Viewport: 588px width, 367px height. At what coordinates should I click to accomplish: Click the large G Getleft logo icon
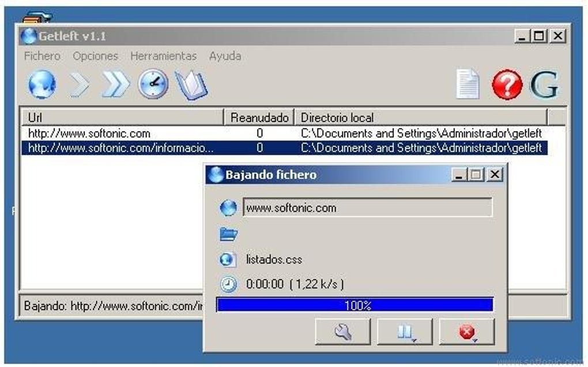click(x=544, y=85)
